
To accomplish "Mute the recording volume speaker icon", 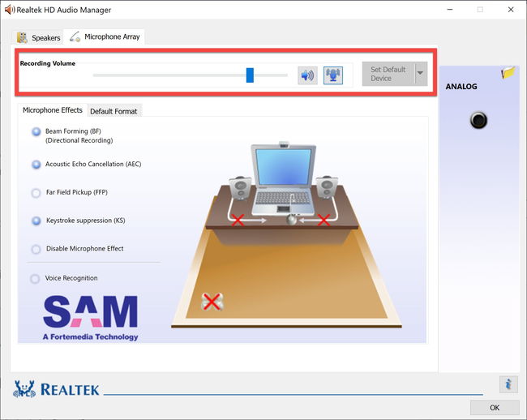I will [307, 75].
